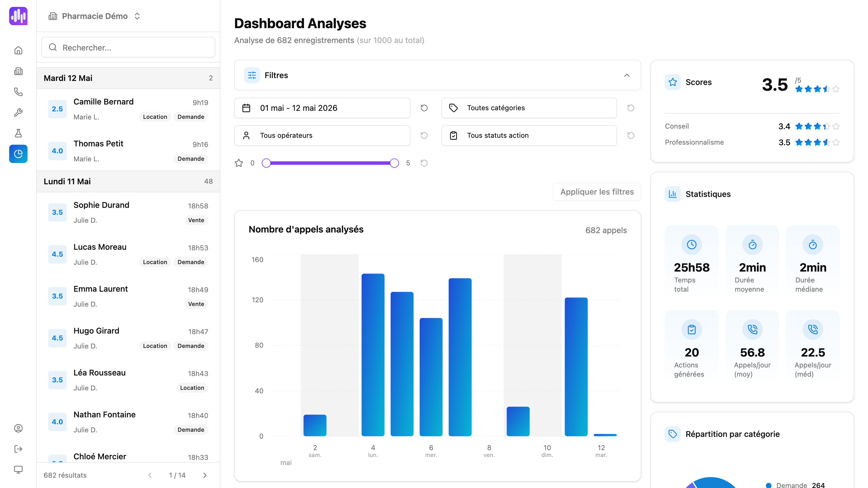Click the Demande 264 legend entry
Viewport: 868px width, 488px height.
[795, 485]
